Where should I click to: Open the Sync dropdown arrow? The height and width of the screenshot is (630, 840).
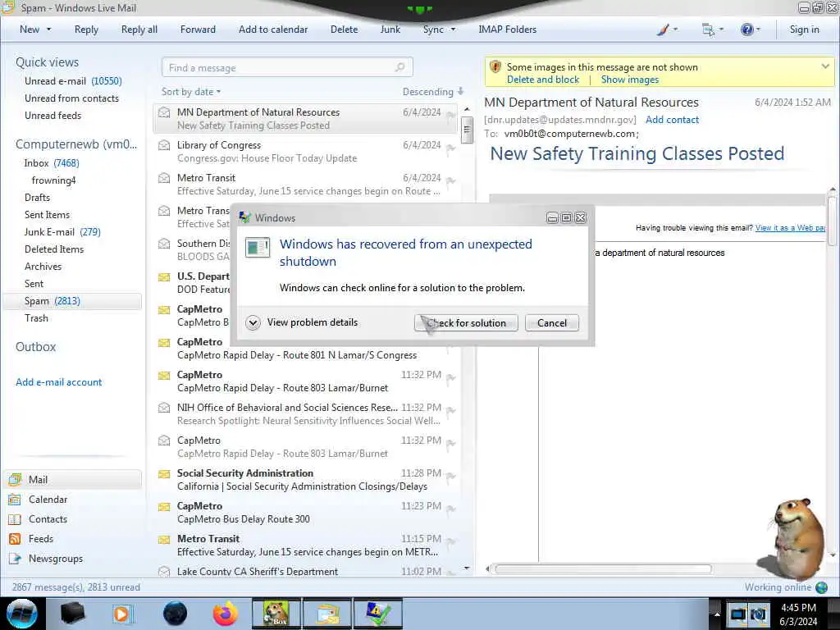pyautogui.click(x=453, y=30)
